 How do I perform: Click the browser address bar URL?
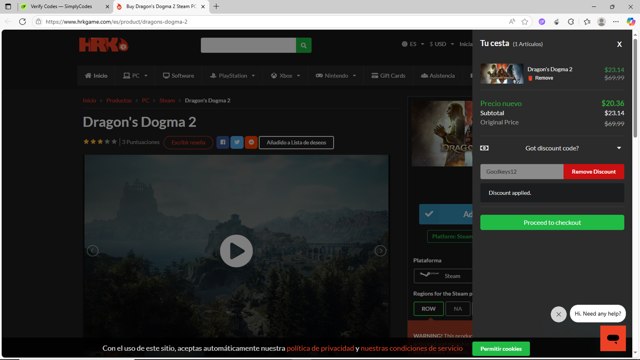[117, 22]
